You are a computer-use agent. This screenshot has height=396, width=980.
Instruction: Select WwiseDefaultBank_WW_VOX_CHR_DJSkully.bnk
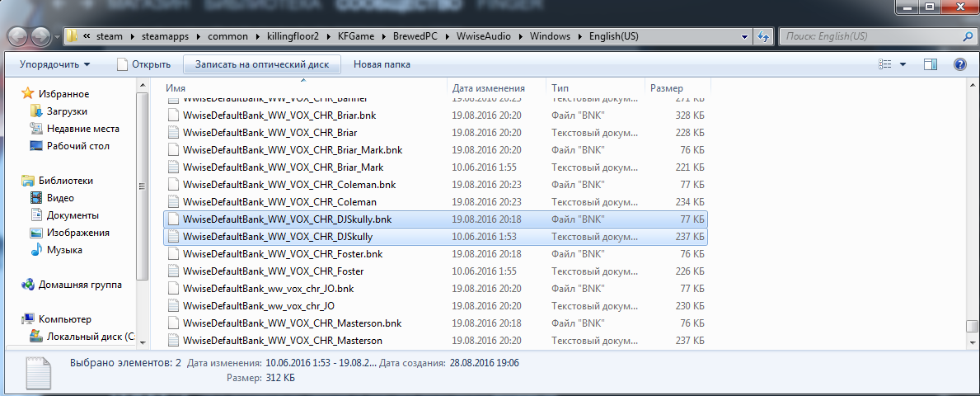click(436, 219)
